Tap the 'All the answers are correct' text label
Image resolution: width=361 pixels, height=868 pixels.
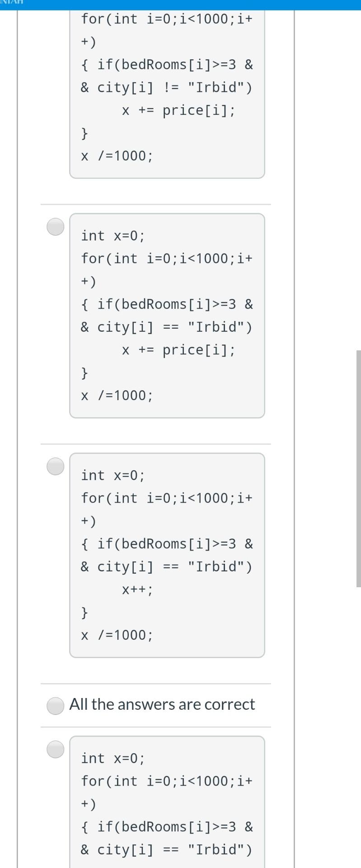point(163,704)
